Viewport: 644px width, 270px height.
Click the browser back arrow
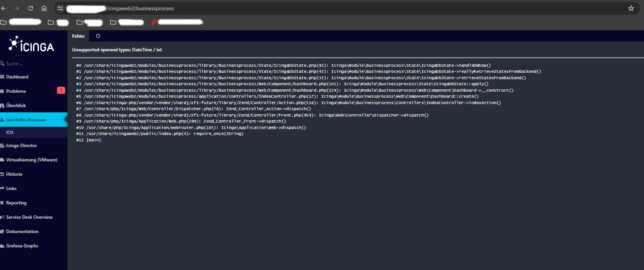[x=3, y=8]
